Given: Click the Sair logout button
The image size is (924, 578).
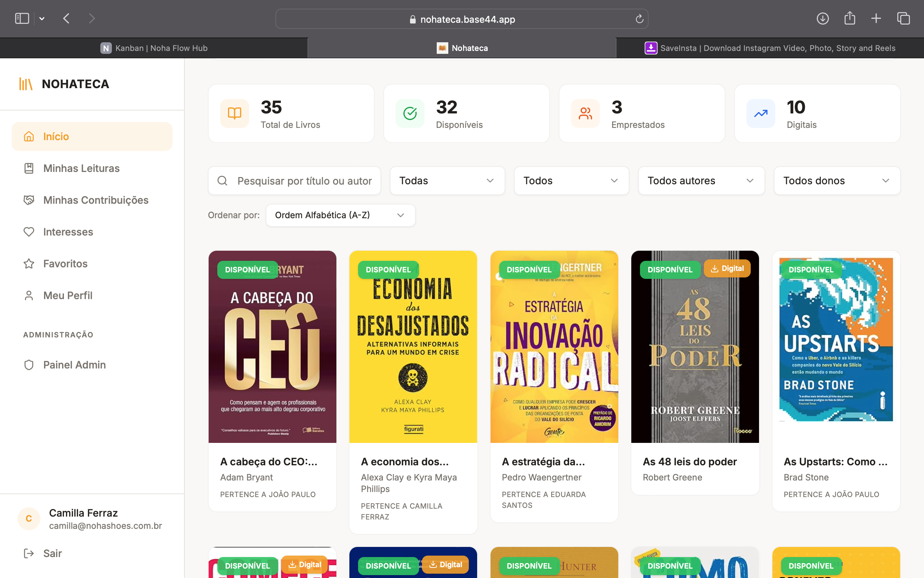Looking at the screenshot, I should pos(43,553).
